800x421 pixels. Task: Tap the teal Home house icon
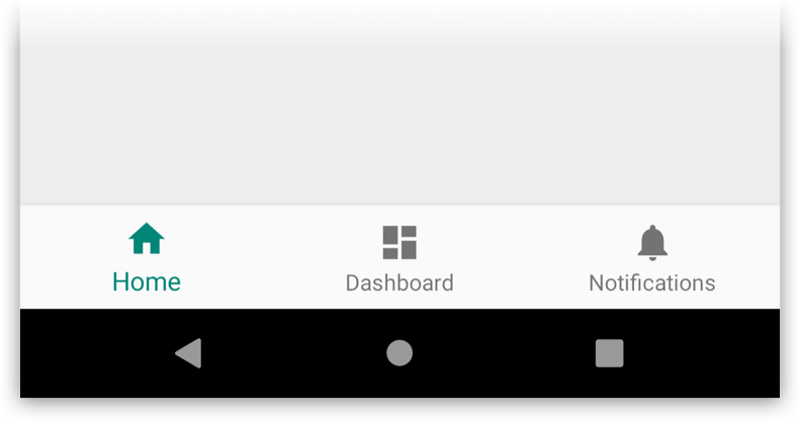(146, 238)
